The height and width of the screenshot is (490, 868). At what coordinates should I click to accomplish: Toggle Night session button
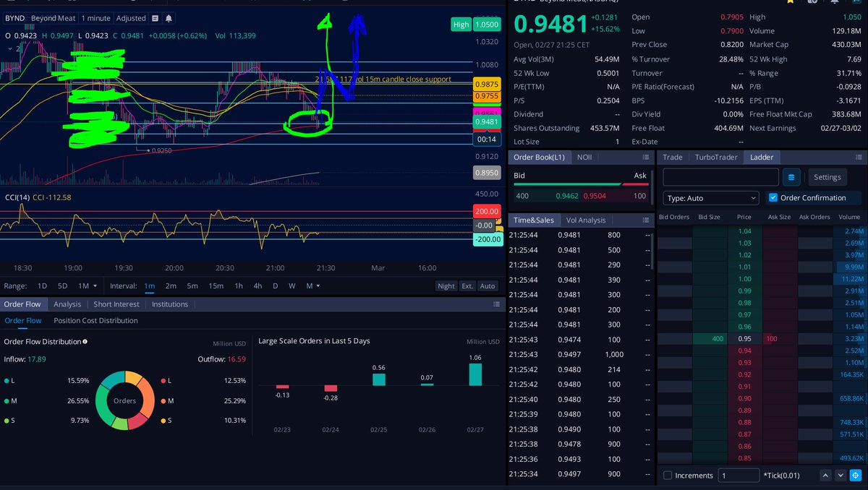point(446,285)
